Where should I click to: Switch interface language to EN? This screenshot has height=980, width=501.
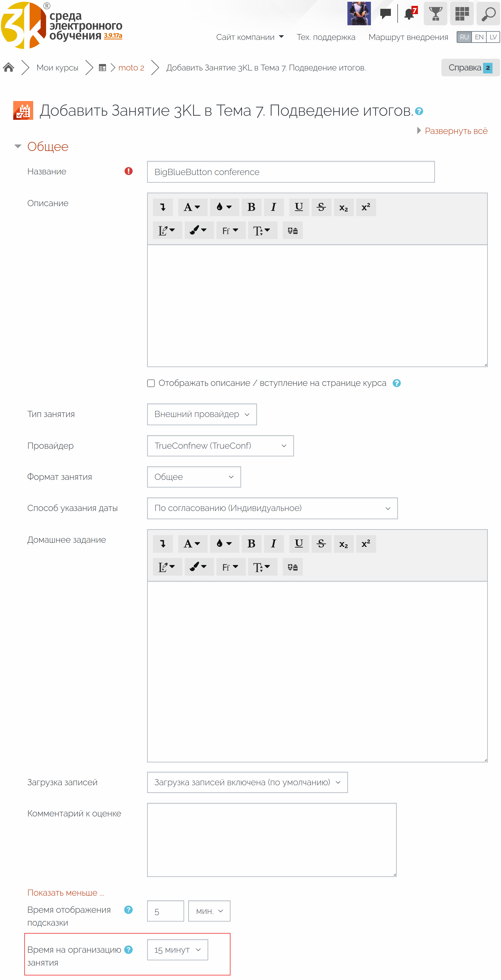[x=479, y=37]
